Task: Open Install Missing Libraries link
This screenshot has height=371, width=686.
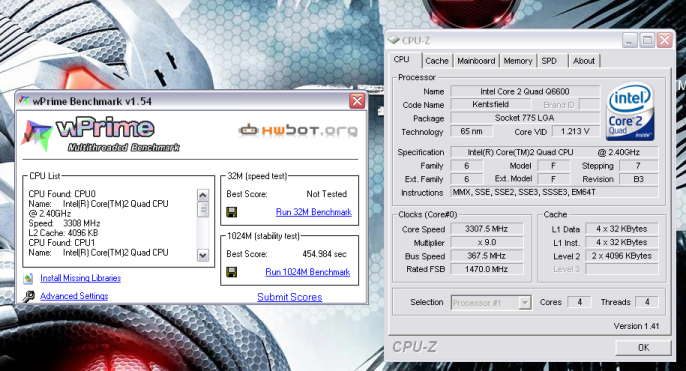Action: (80, 278)
